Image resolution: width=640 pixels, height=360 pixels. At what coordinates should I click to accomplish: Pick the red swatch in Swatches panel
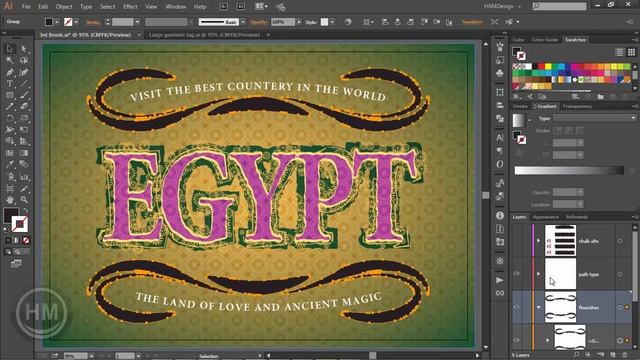[x=541, y=67]
